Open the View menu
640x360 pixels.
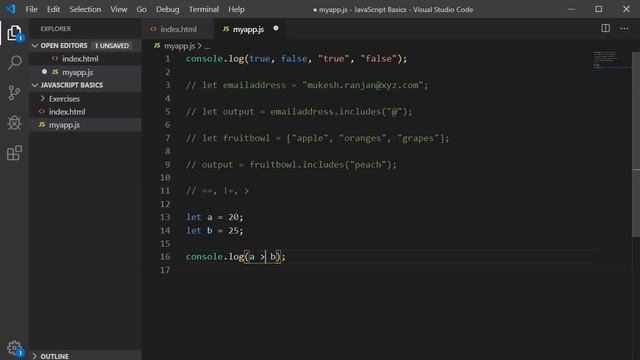tap(118, 9)
